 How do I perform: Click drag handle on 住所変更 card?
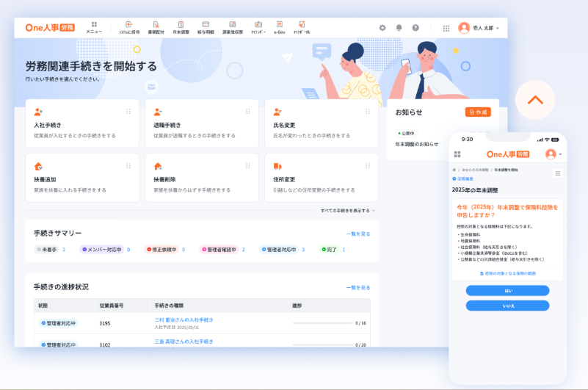pyautogui.click(x=368, y=166)
